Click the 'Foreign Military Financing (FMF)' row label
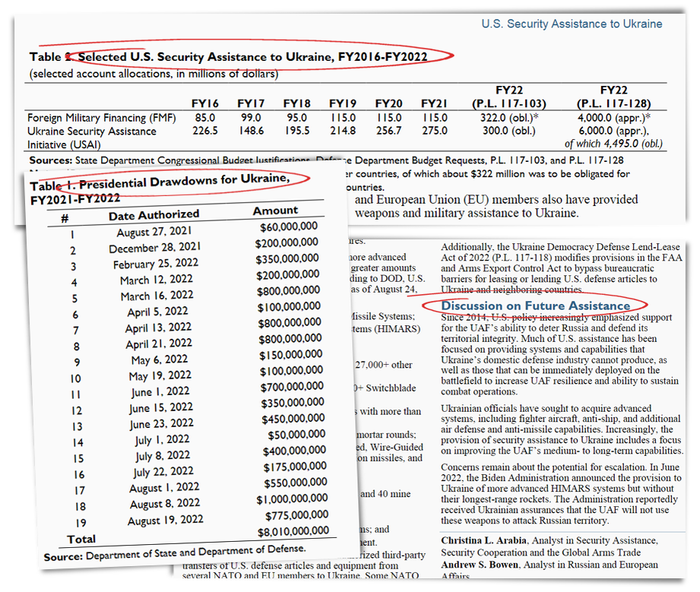Screen dimensions: 700x592 tap(102, 118)
